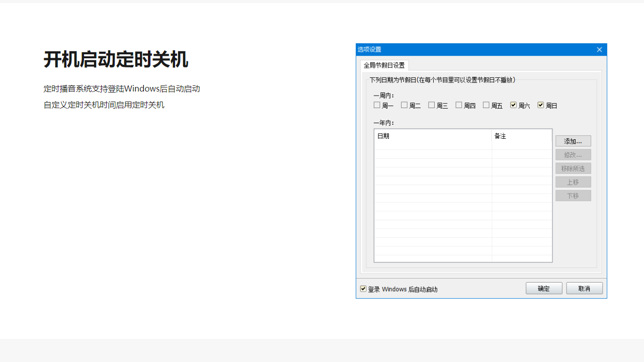Click the 备注 column header

[521, 136]
